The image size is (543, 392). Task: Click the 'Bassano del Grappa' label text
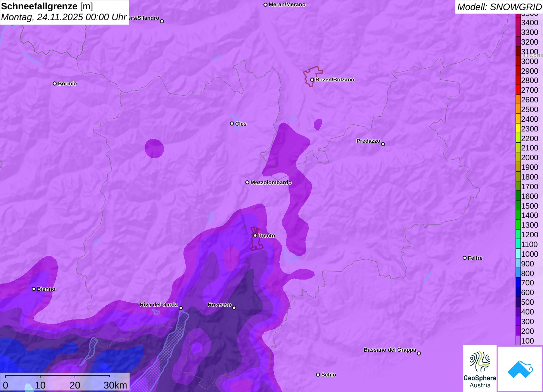pyautogui.click(x=390, y=350)
